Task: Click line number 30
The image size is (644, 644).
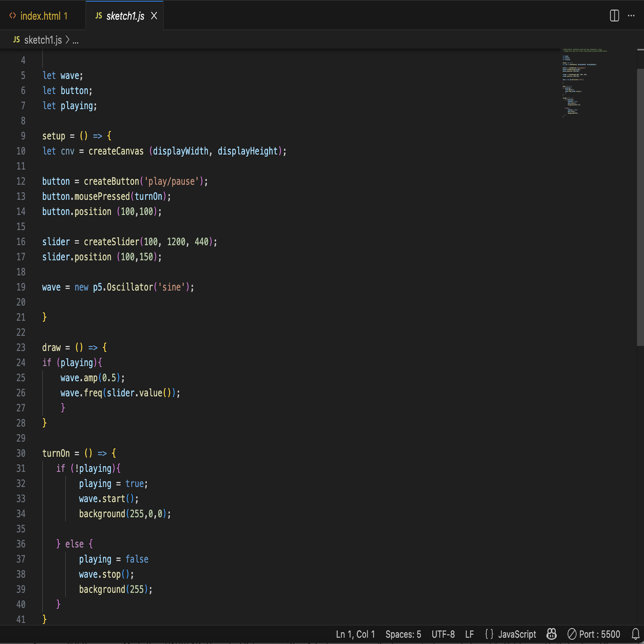Action: click(21, 453)
